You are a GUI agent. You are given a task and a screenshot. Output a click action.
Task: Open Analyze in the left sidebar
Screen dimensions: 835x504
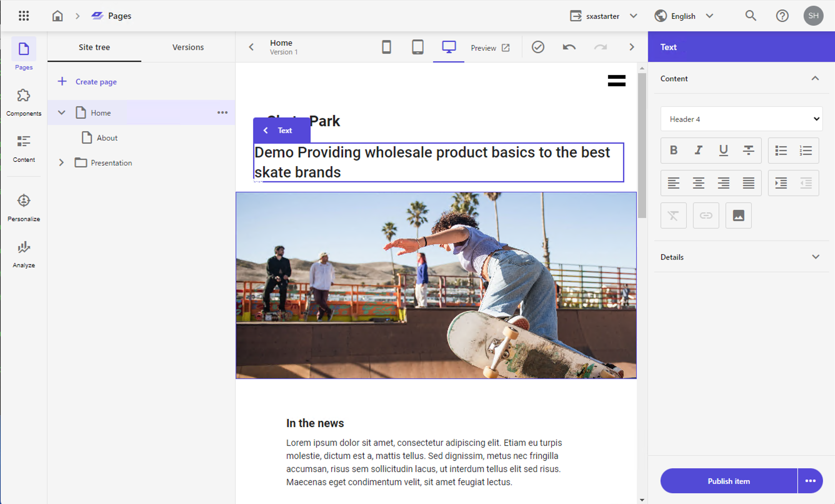pos(24,254)
